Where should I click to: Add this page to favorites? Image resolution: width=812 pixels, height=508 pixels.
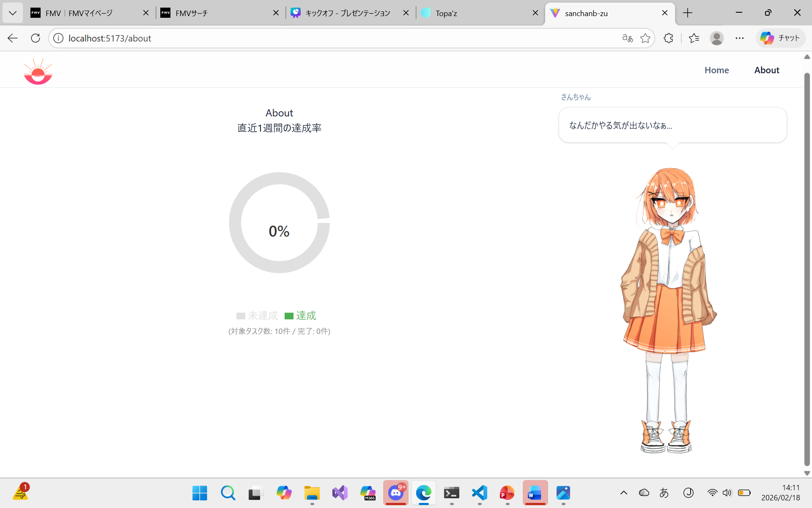[645, 38]
